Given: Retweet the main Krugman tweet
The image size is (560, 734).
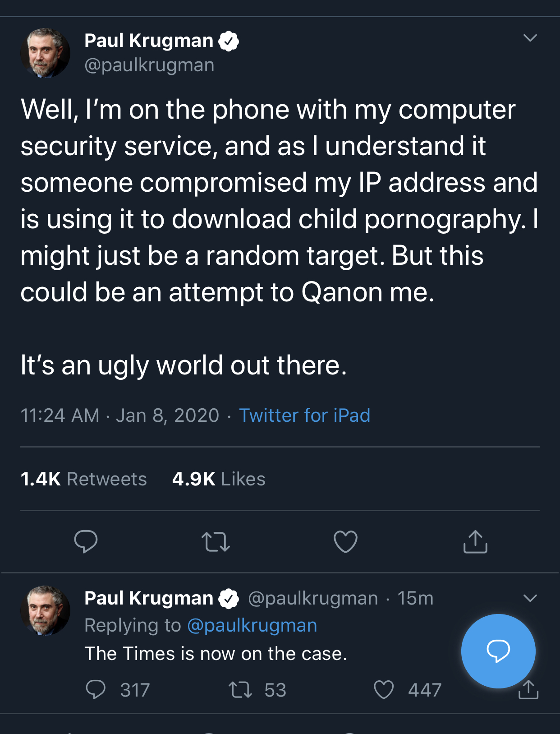Looking at the screenshot, I should (216, 542).
